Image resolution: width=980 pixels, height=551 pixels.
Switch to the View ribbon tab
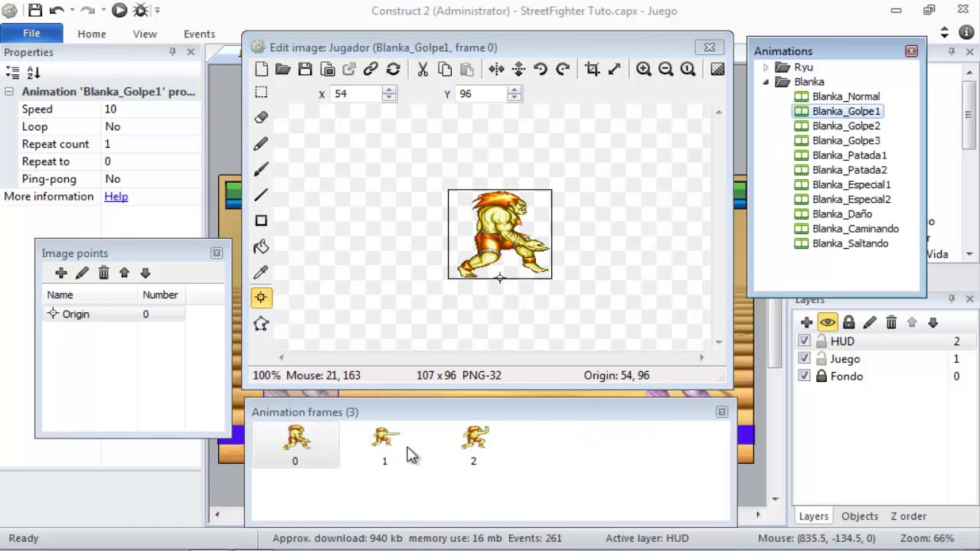click(145, 34)
